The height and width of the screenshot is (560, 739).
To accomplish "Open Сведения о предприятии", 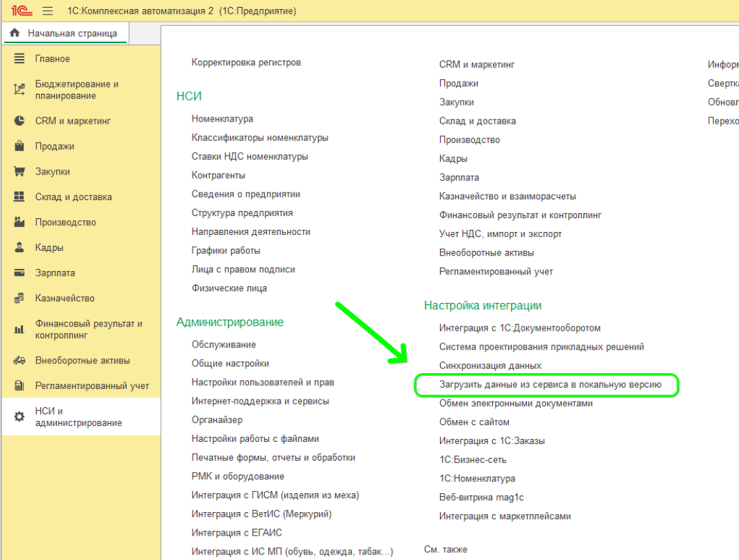I will 245,194.
